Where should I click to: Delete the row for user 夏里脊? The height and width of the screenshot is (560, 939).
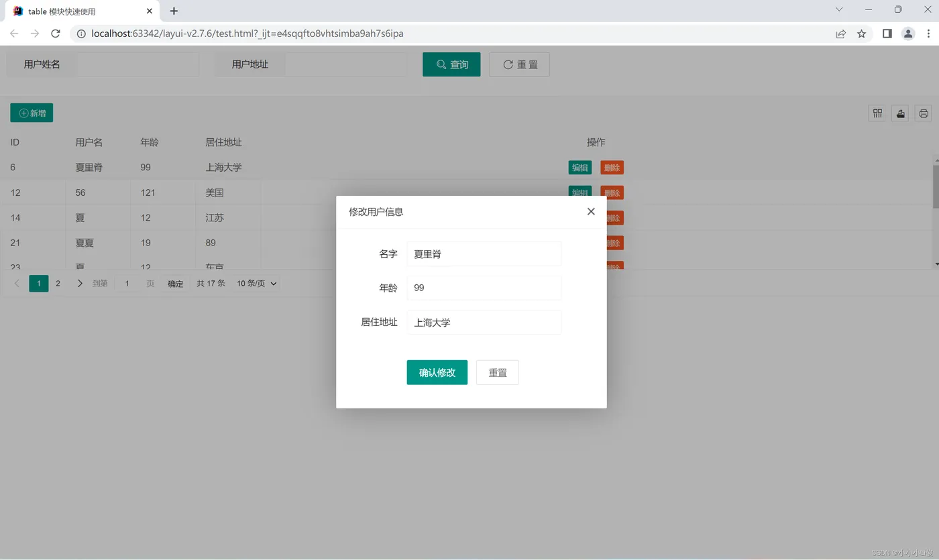(612, 168)
